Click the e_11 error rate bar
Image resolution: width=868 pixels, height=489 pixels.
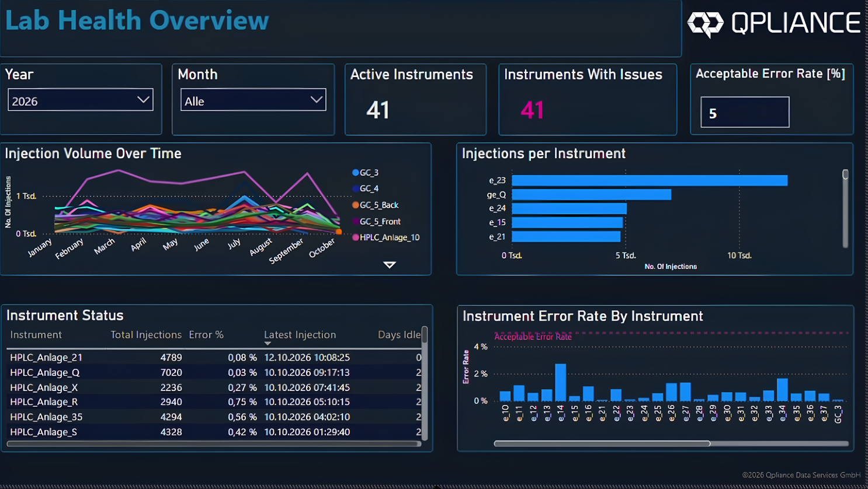pyautogui.click(x=519, y=393)
